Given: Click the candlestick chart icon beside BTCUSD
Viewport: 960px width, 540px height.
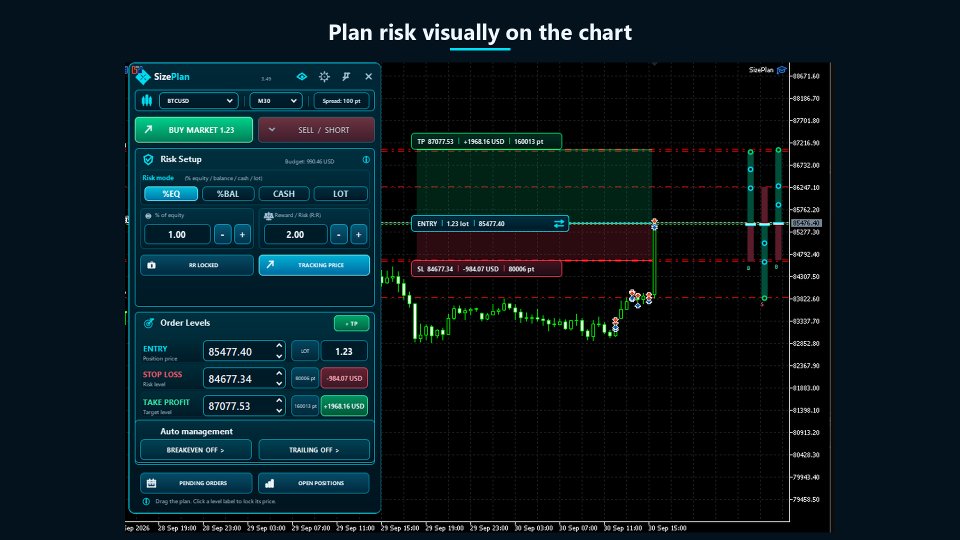Looking at the screenshot, I should coord(147,100).
